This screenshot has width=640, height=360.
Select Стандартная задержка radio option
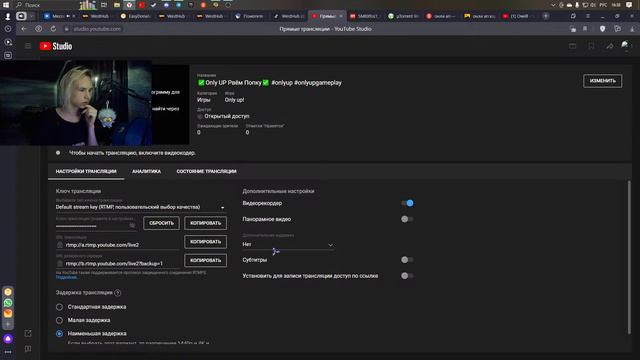tap(59, 307)
